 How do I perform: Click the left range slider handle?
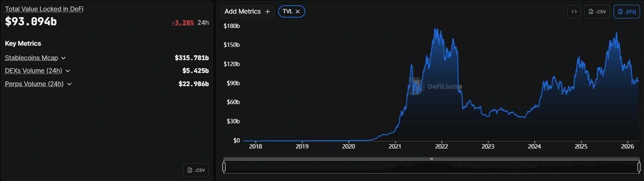(224, 167)
